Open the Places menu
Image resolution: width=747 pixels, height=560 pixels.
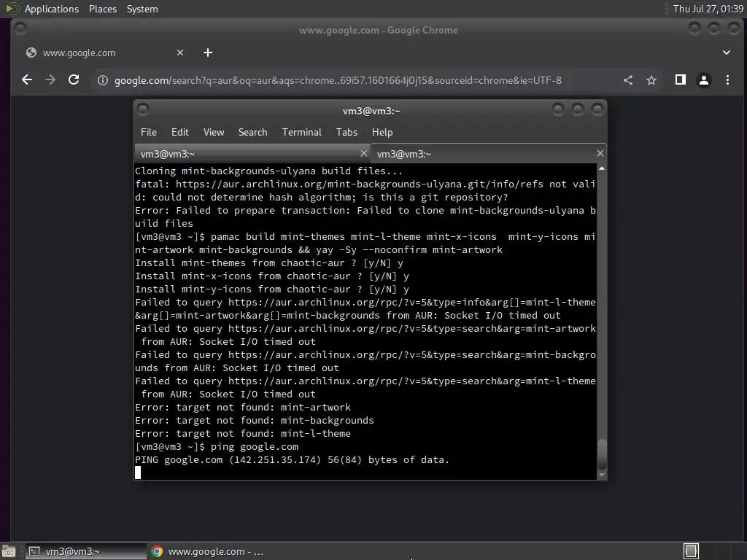(102, 9)
